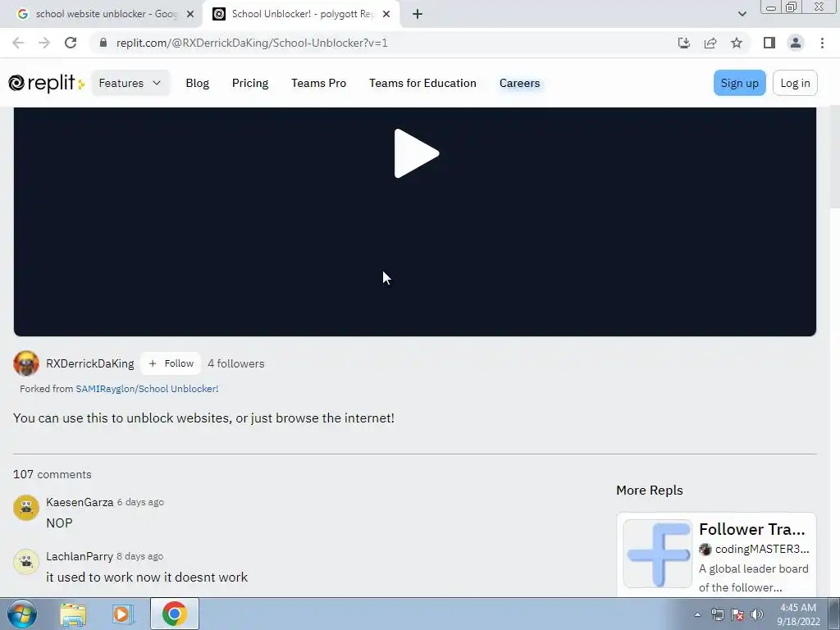Go to Teams Pro

(x=319, y=83)
